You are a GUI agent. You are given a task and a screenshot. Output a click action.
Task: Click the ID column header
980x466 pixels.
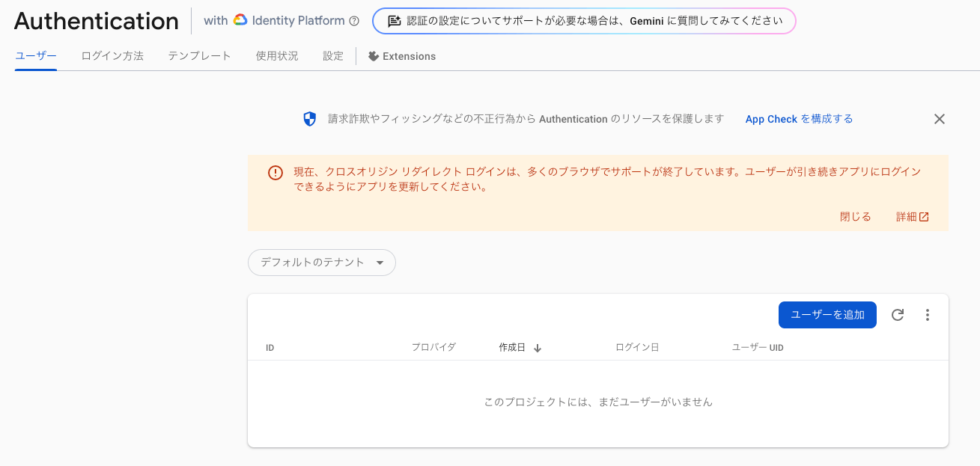click(270, 348)
